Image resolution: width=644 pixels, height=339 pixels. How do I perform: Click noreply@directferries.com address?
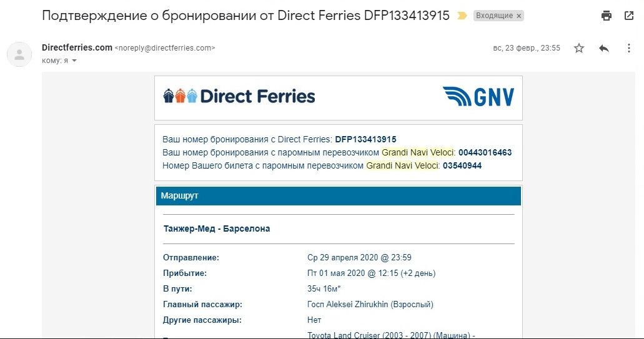click(165, 48)
